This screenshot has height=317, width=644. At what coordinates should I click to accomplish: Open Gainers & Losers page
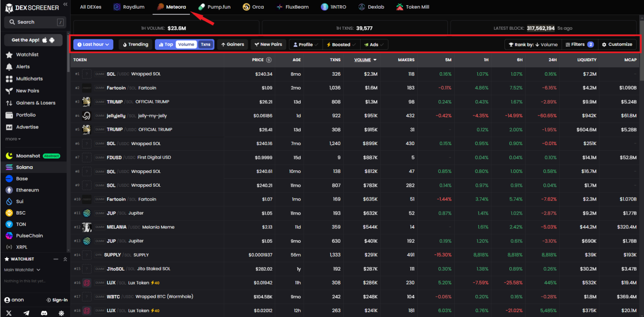tap(30, 102)
